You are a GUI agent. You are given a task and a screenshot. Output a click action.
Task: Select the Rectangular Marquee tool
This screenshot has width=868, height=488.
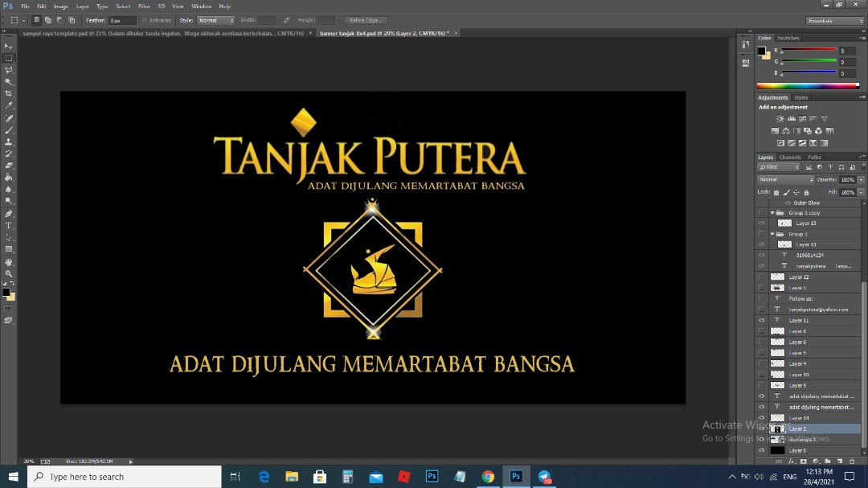pos(8,58)
